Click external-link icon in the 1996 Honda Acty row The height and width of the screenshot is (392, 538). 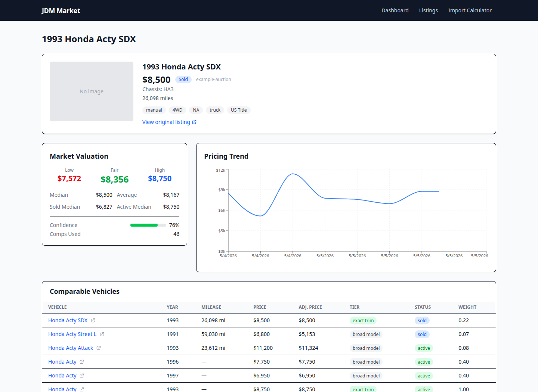click(x=82, y=362)
